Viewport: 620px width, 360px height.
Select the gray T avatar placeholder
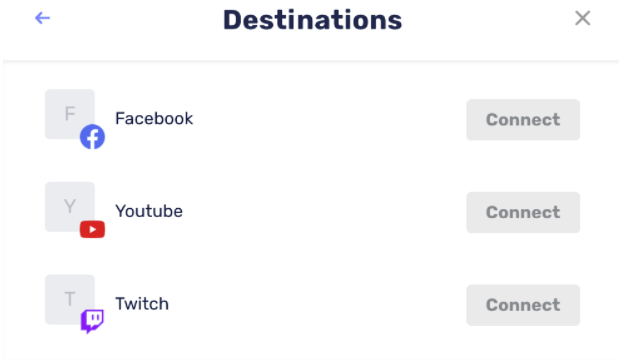(x=70, y=299)
